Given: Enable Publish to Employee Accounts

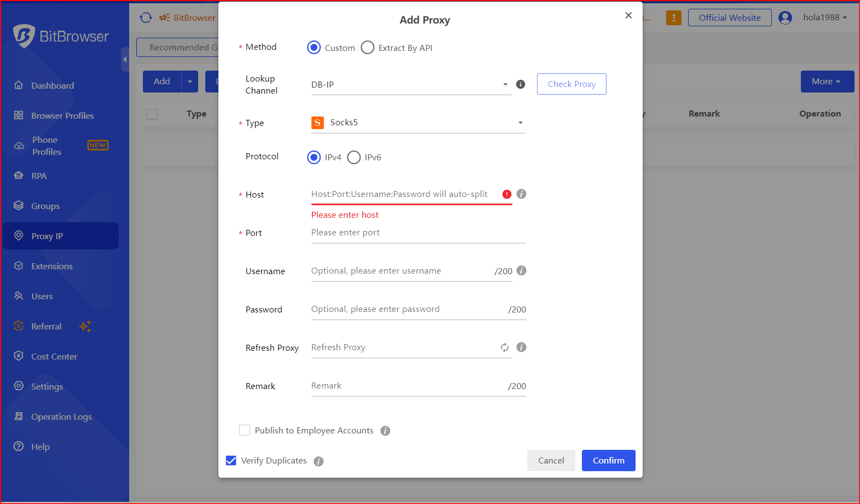Looking at the screenshot, I should point(245,430).
